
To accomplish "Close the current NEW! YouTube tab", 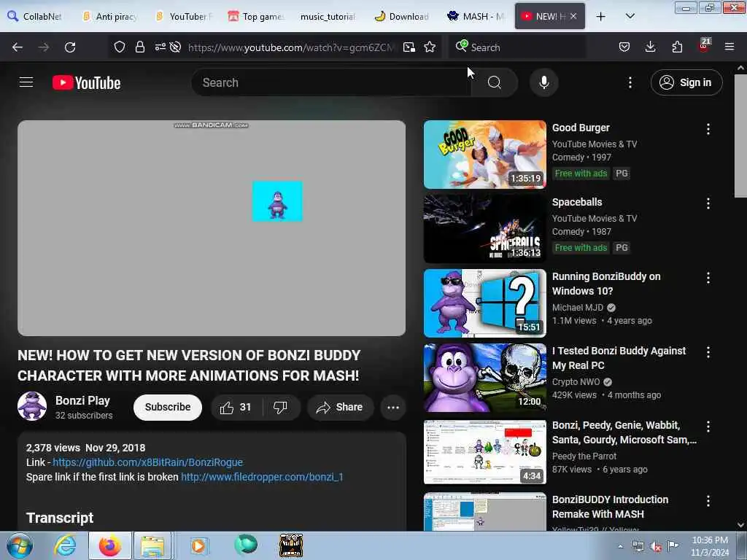I will 573,16.
